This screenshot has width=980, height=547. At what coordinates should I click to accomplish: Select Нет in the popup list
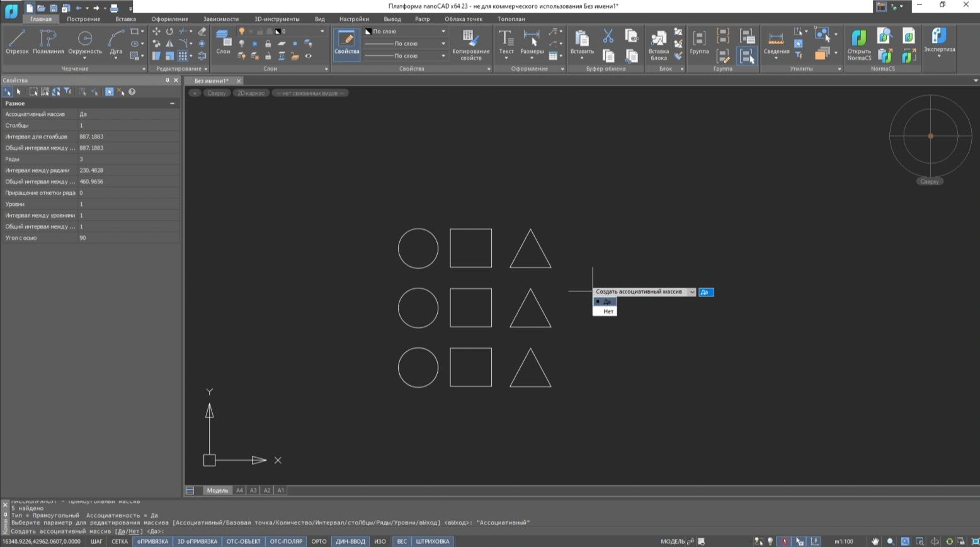coord(605,312)
